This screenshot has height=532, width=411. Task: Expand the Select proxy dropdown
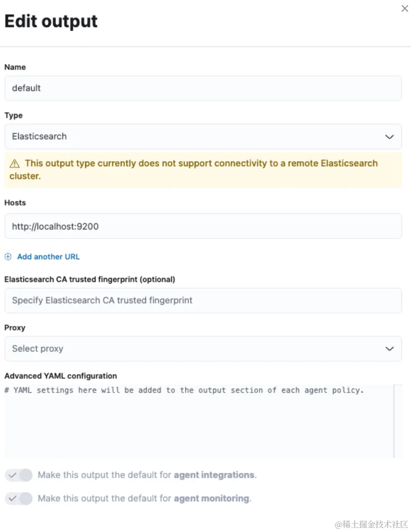[197, 349]
